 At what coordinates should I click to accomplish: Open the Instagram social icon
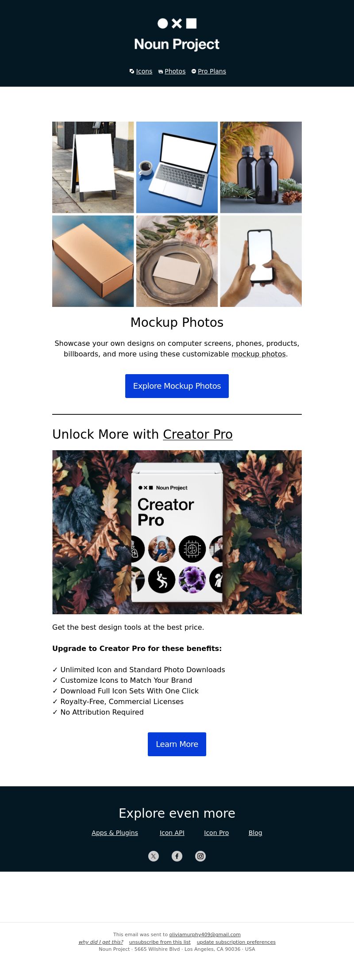200,856
